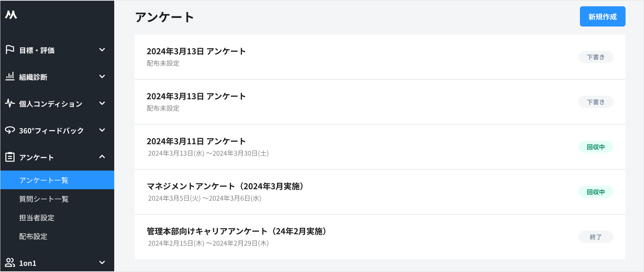Select the flag icon for 目標・評価

coord(10,50)
